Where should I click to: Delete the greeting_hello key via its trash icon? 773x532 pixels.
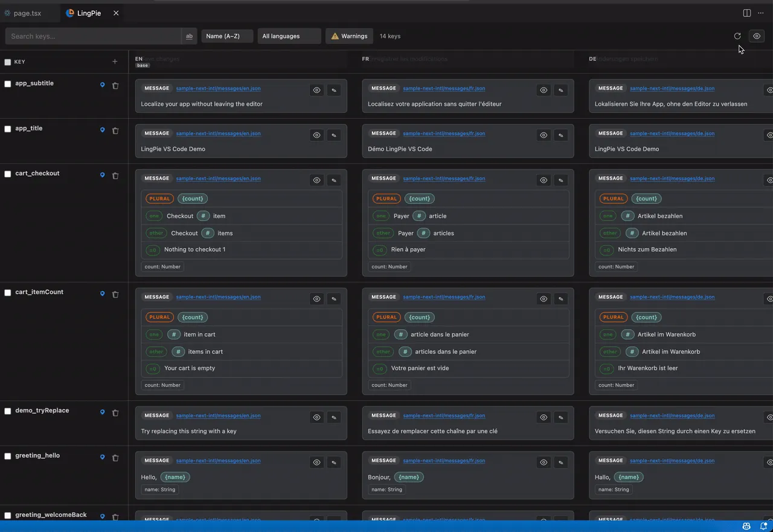tap(115, 458)
